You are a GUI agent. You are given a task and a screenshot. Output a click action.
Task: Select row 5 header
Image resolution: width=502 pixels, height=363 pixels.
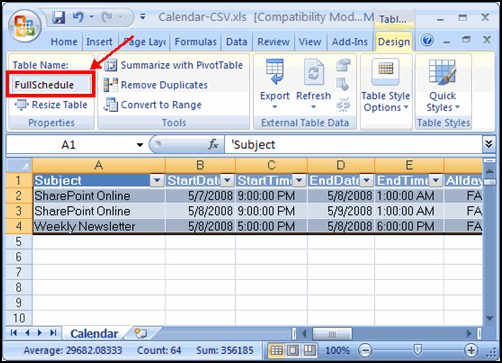coord(19,242)
